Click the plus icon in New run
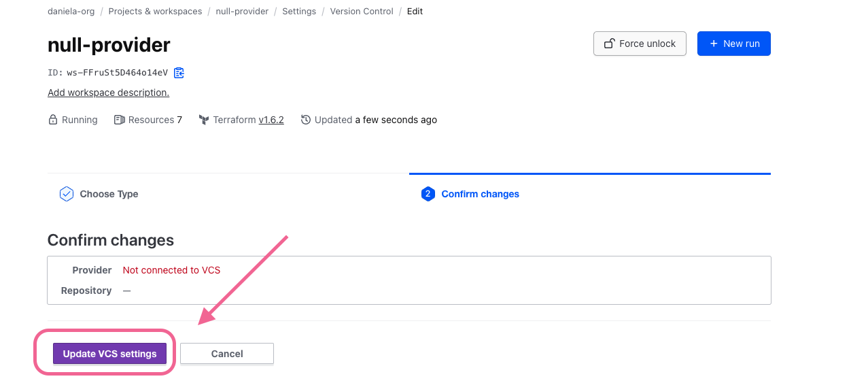This screenshot has width=868, height=383. (714, 44)
